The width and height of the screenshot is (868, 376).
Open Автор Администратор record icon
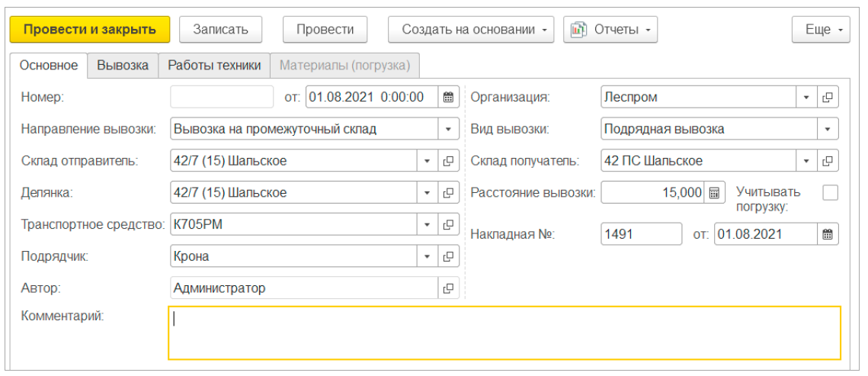point(448,288)
